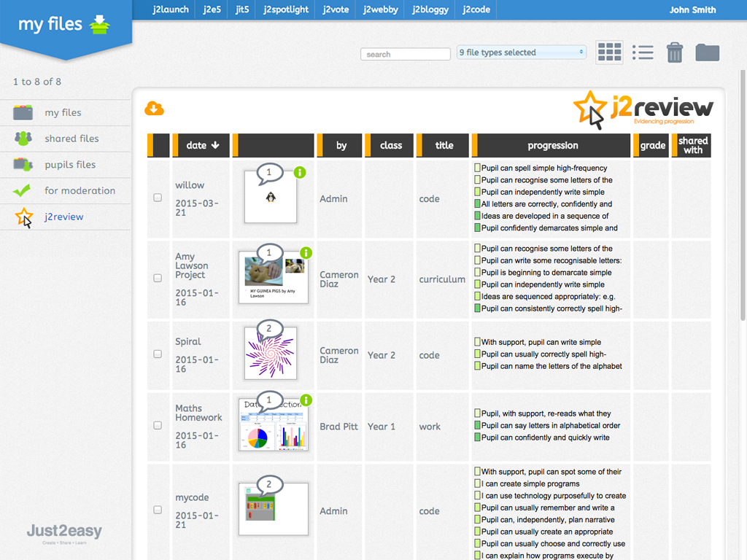This screenshot has width=747, height=560.
Task: Select the Amy Lawson Project checkbox
Action: click(158, 278)
